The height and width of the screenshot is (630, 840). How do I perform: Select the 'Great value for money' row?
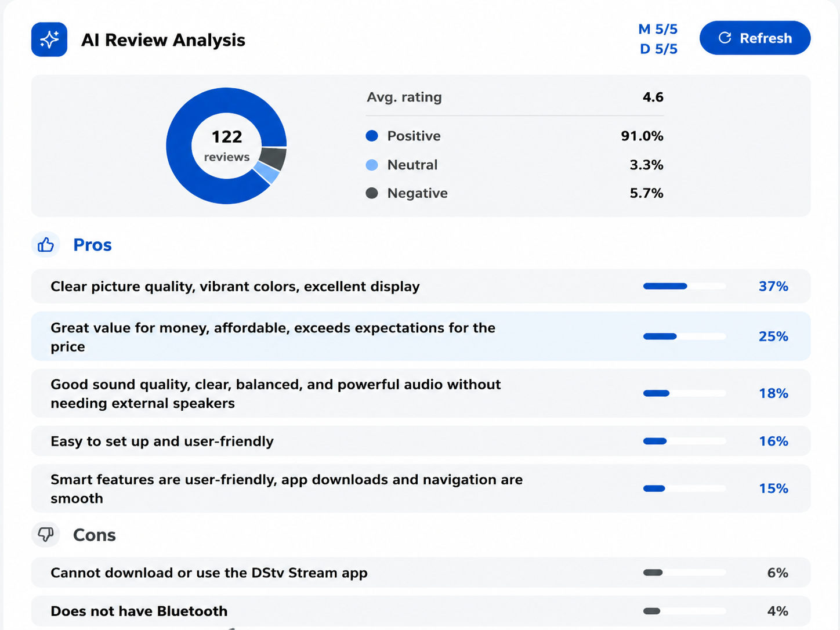tap(421, 336)
